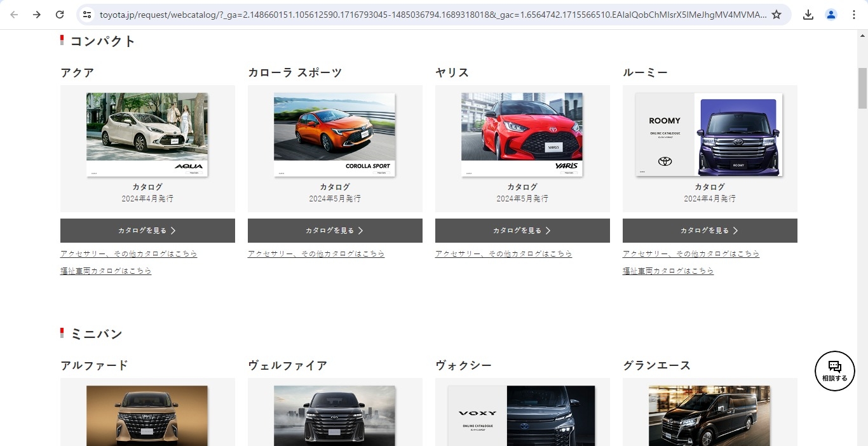Viewport: 868px width, 446px height.
Task: Open the 相談する chat bubble
Action: point(835,371)
